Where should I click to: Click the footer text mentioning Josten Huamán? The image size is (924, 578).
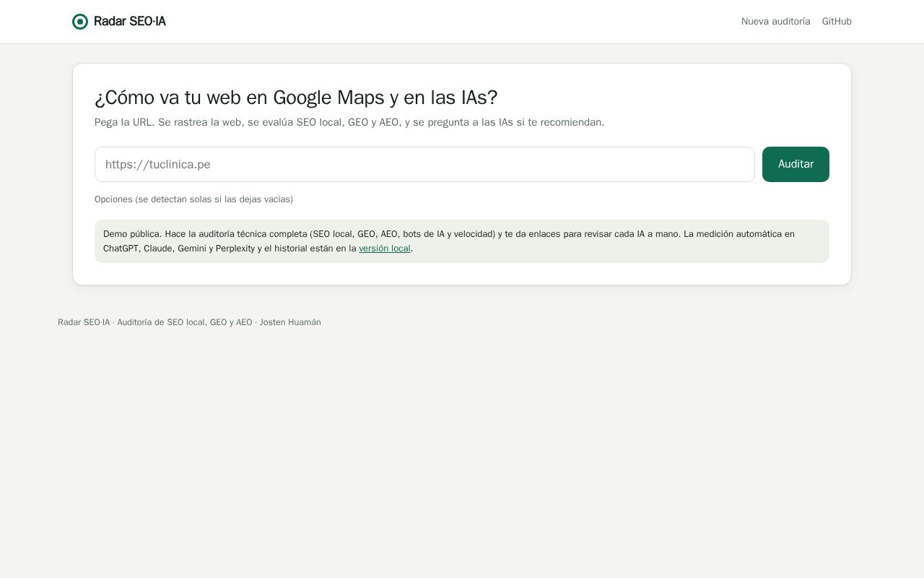[x=189, y=322]
